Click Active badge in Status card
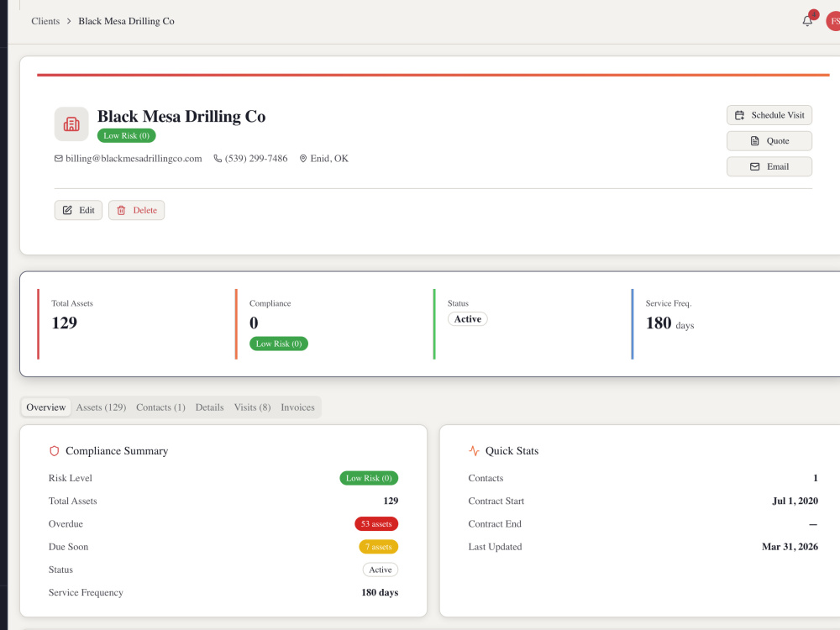Viewport: 840px width, 630px height. 468,318
